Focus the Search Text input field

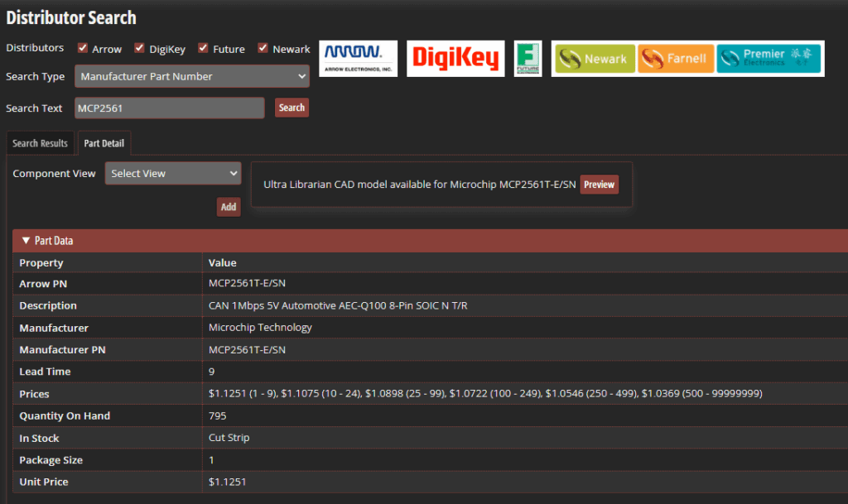[x=169, y=108]
